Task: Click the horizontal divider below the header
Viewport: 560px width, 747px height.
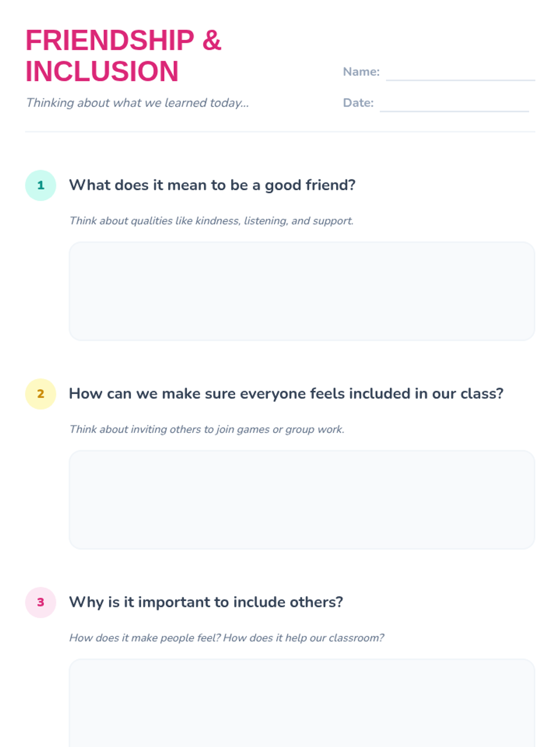Action: pos(280,132)
